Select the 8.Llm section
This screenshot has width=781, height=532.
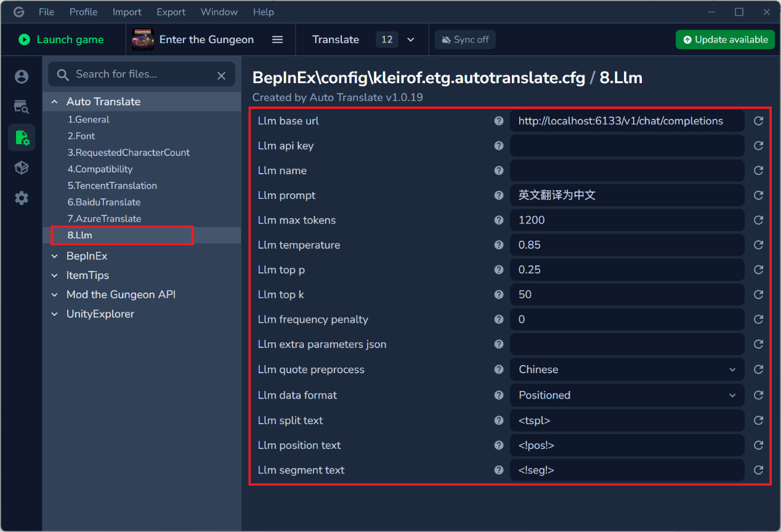click(x=142, y=235)
